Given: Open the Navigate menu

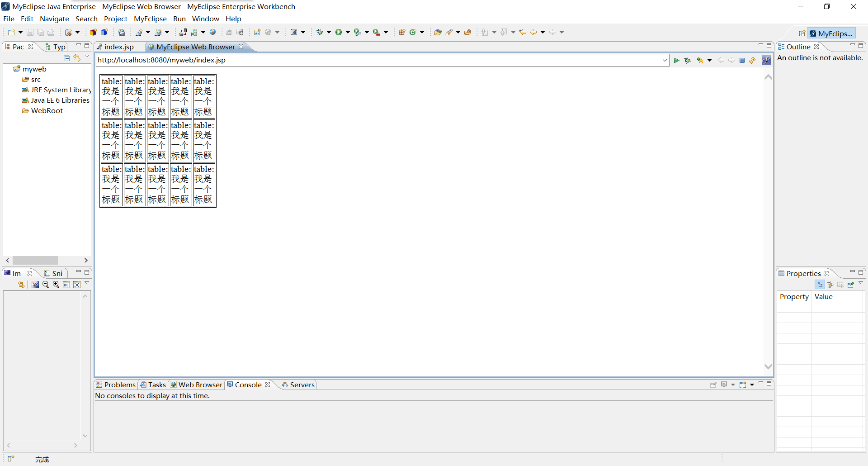Looking at the screenshot, I should (x=54, y=19).
